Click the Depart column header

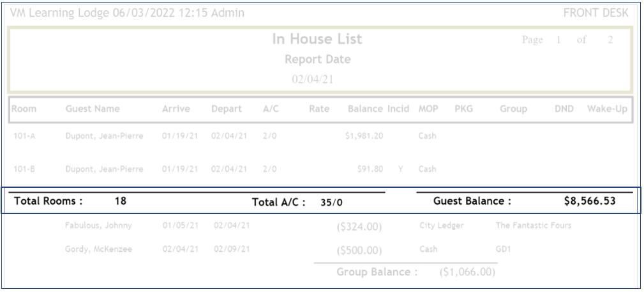tap(227, 109)
